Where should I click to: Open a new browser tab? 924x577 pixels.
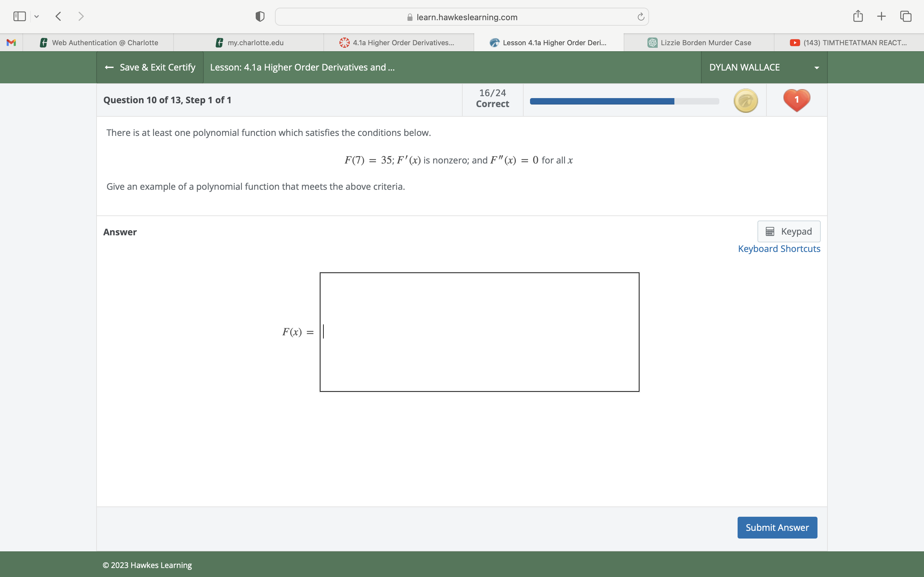(881, 16)
